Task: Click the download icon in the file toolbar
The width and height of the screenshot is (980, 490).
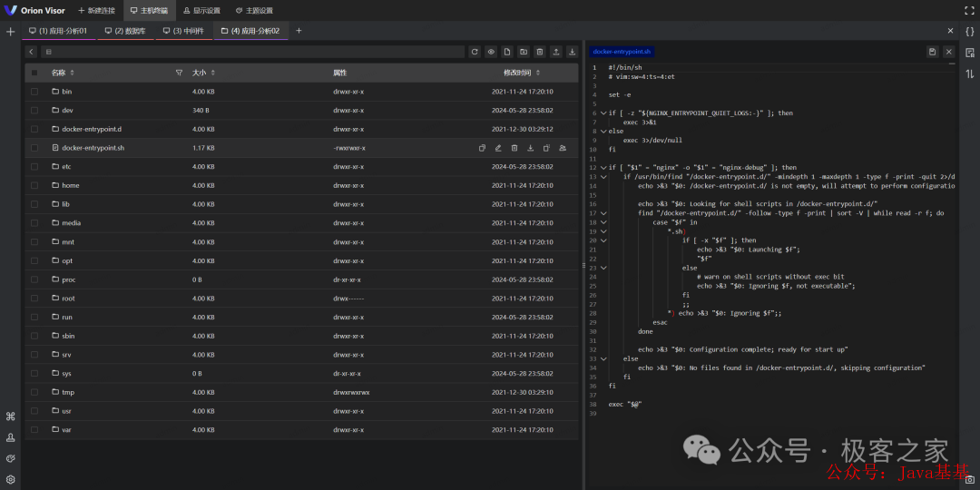Action: coord(572,52)
